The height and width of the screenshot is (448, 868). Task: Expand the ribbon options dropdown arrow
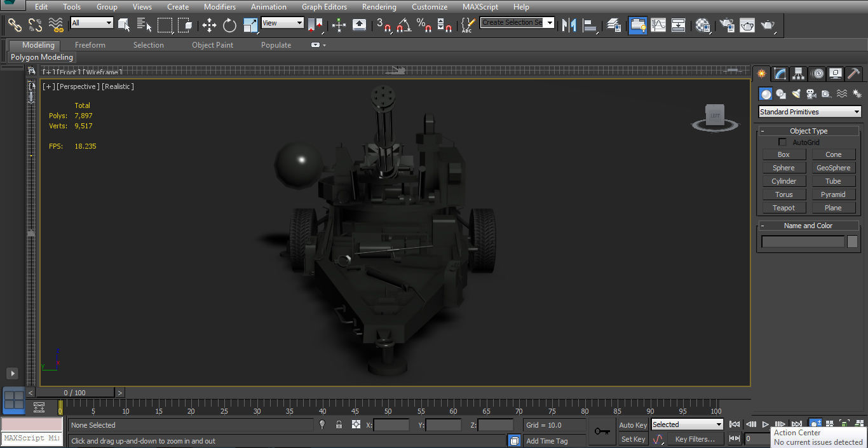[x=324, y=45]
